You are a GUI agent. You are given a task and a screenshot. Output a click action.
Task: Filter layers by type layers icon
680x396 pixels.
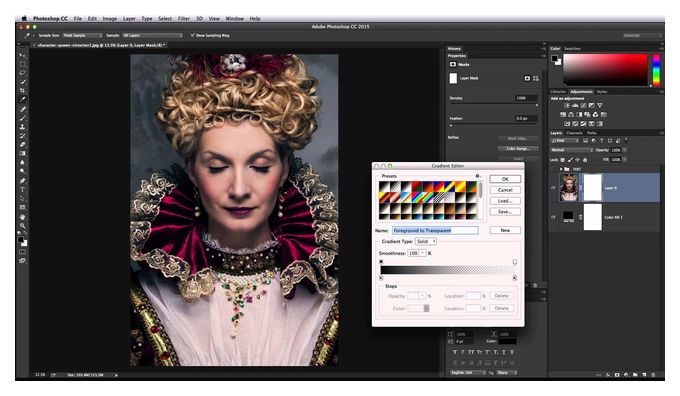[x=602, y=141]
